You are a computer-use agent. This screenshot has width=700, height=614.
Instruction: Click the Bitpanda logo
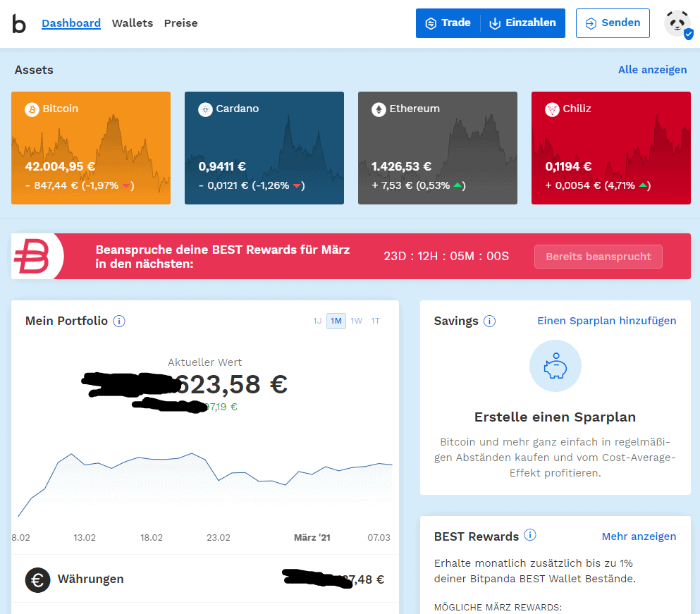click(x=19, y=23)
